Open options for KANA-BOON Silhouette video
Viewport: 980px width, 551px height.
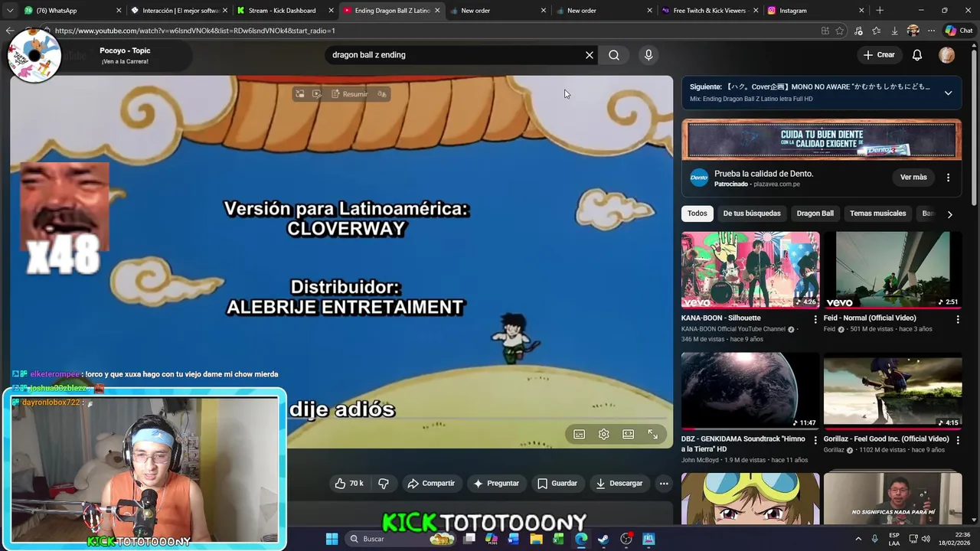pyautogui.click(x=815, y=319)
